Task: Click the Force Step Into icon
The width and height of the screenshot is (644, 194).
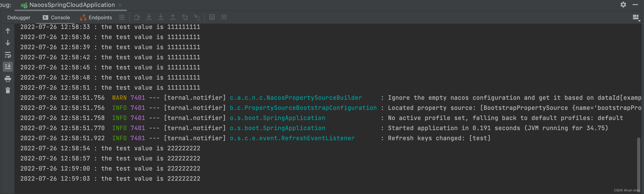Action: [x=161, y=17]
